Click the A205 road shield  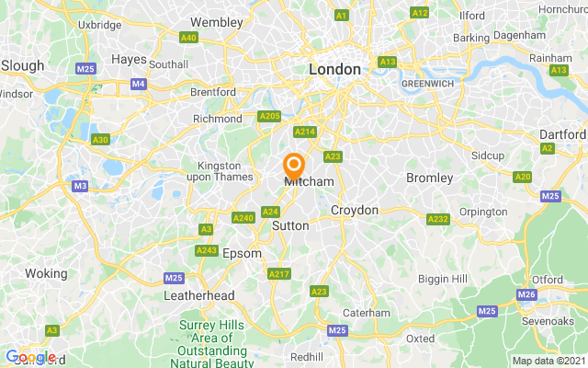pyautogui.click(x=269, y=116)
